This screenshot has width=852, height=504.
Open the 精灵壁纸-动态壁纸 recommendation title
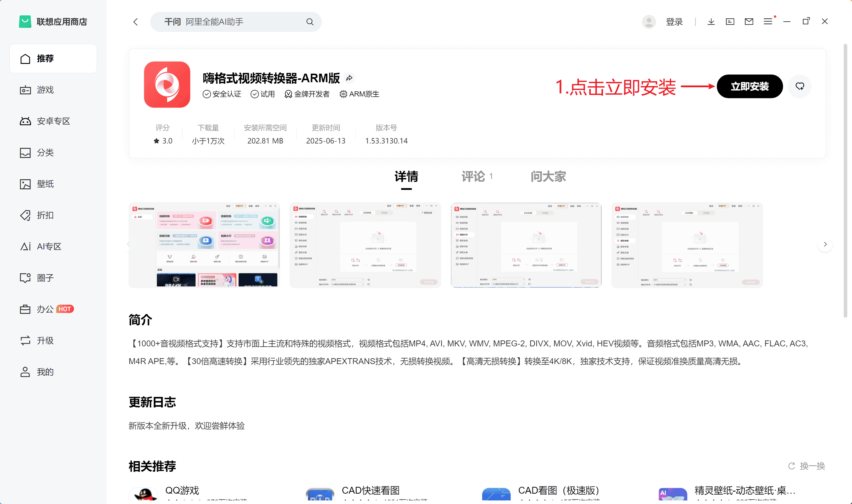pyautogui.click(x=745, y=490)
